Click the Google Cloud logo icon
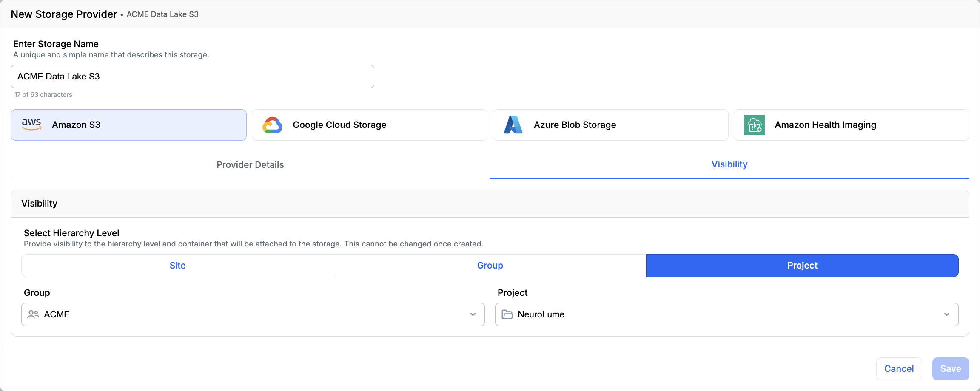 (273, 125)
